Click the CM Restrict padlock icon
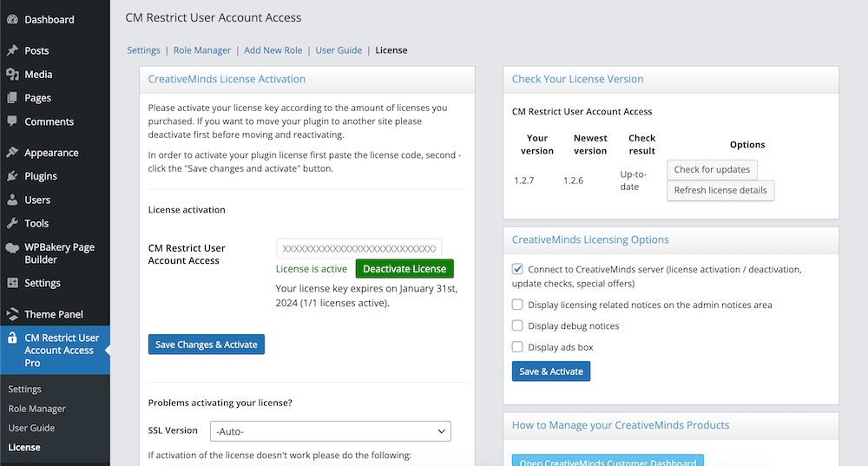Viewport: 868px width, 466px height. (12, 338)
